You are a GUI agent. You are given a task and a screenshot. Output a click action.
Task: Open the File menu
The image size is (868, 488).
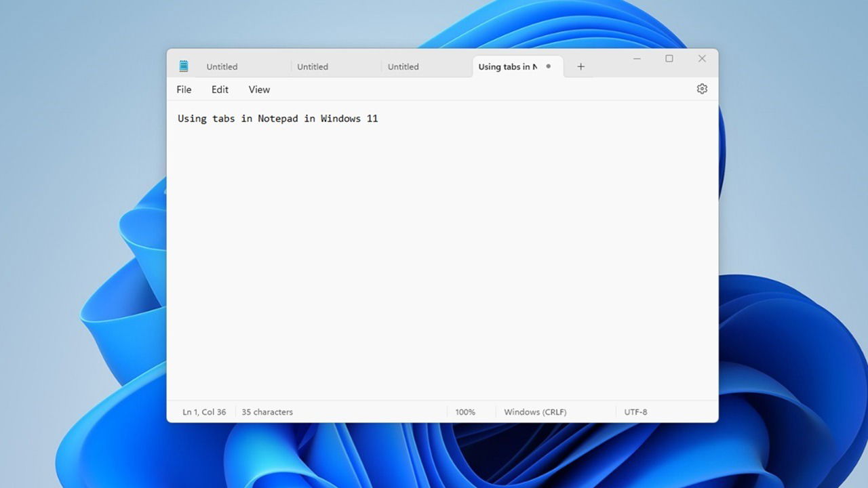[183, 89]
